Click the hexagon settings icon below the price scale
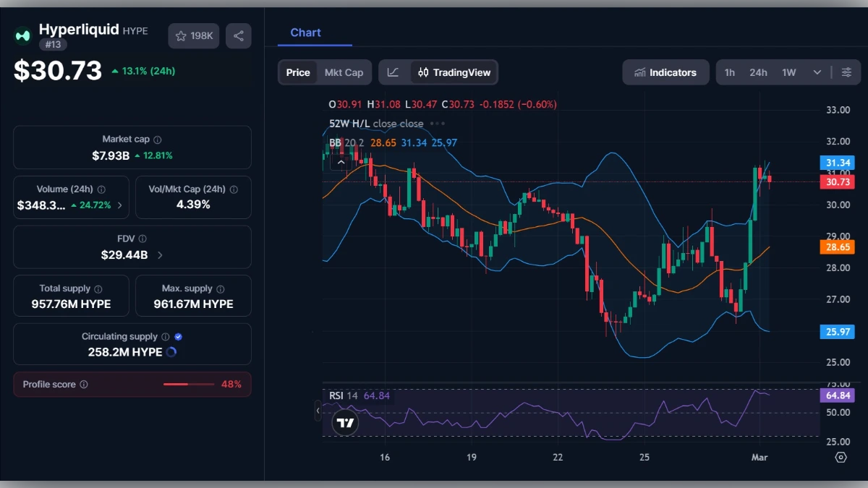Viewport: 868px width, 488px height. coord(840,457)
